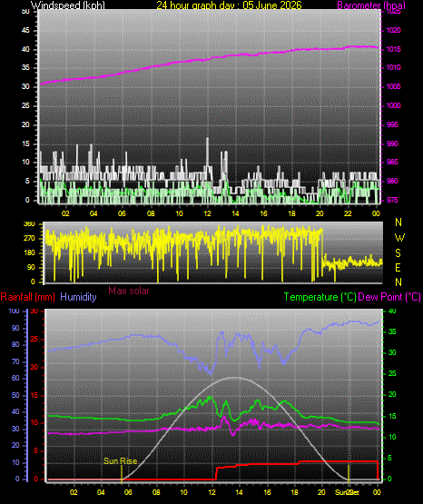Click the Humidity legend label
The image size is (423, 504).
pyautogui.click(x=78, y=297)
